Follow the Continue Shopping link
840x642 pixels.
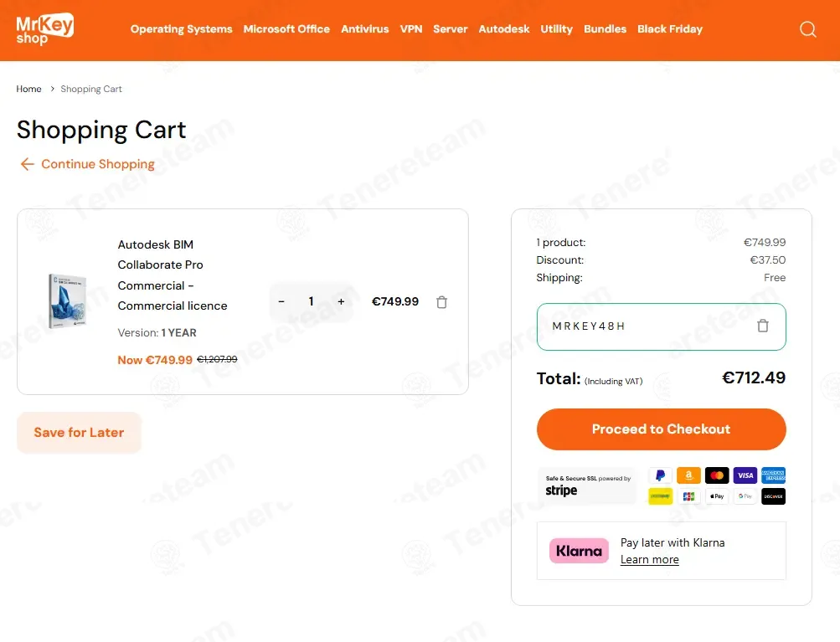pyautogui.click(x=97, y=164)
